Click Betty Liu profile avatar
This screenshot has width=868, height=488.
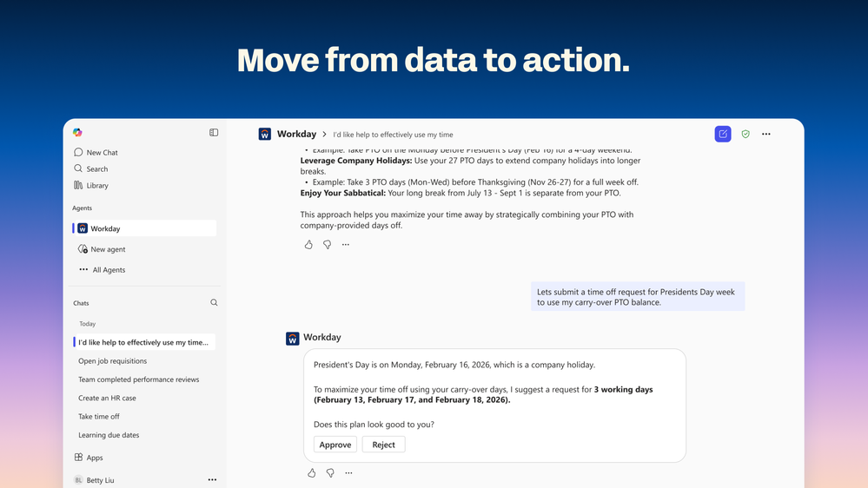78,479
